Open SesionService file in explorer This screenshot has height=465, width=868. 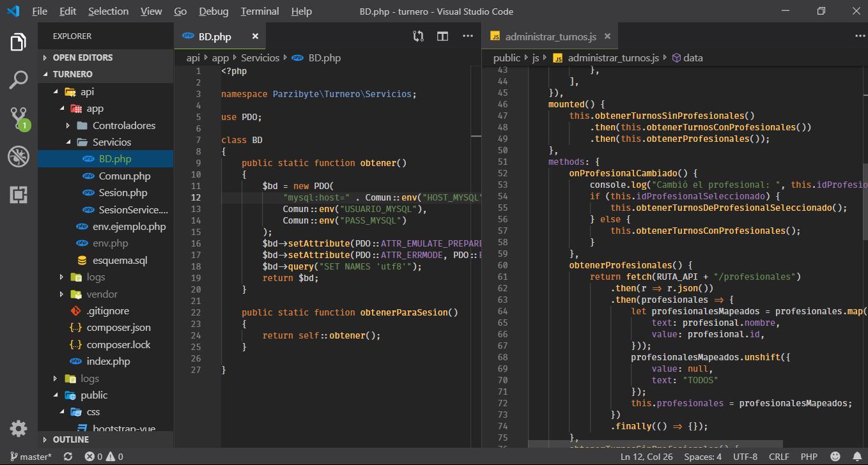(x=105, y=210)
